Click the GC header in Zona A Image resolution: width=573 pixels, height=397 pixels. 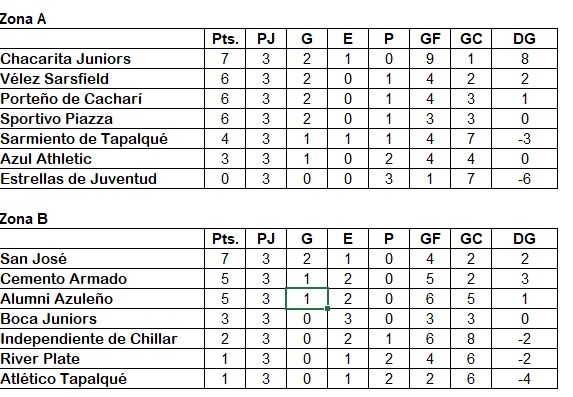(471, 39)
